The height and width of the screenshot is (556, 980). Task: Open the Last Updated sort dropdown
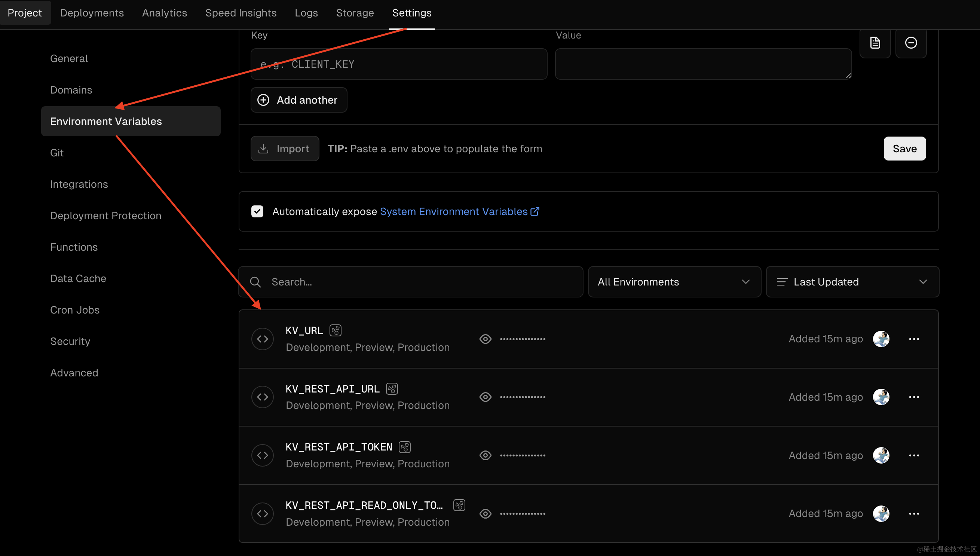tap(852, 282)
